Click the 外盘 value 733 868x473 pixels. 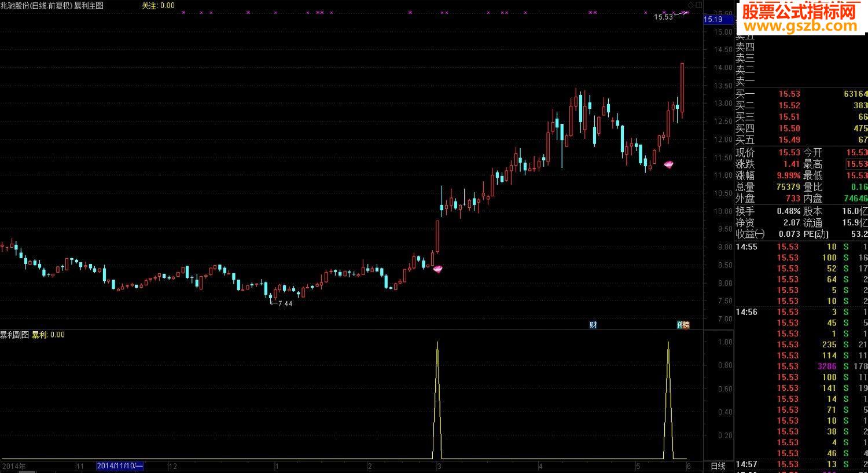coord(793,199)
